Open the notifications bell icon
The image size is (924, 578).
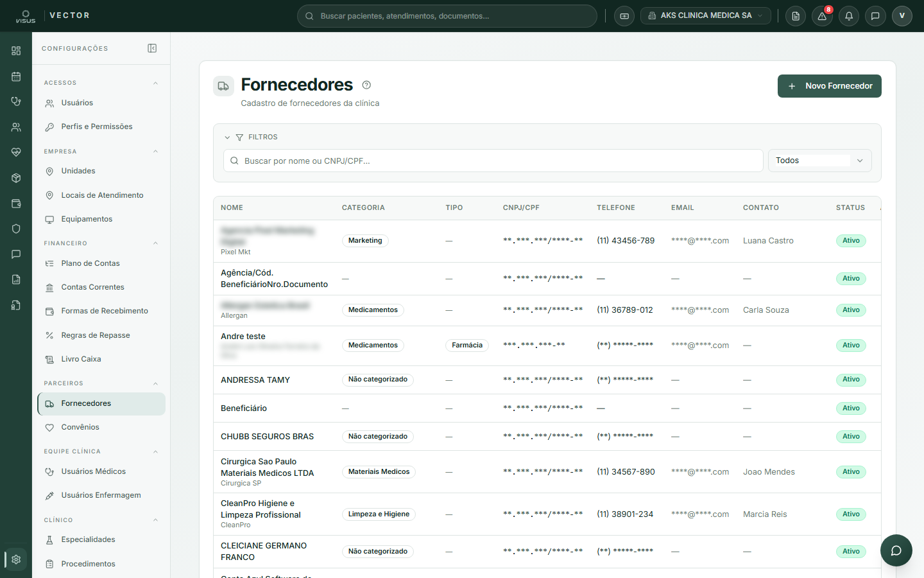click(x=849, y=16)
